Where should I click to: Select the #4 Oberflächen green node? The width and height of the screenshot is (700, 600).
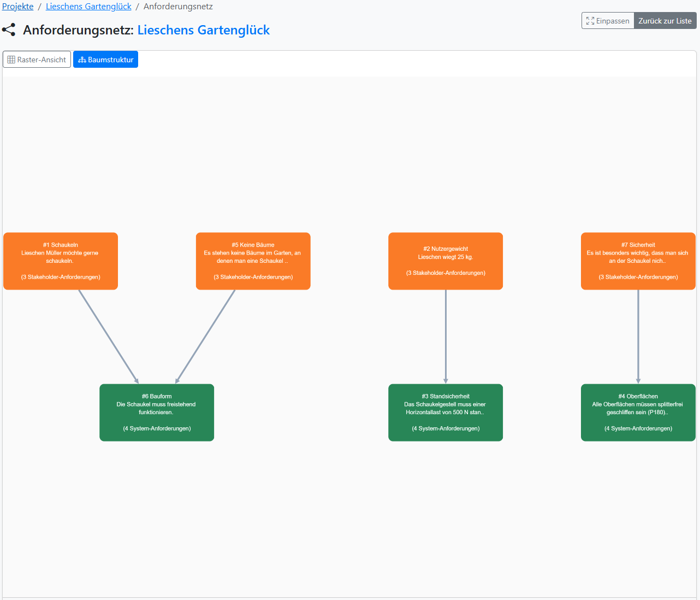[638, 413]
